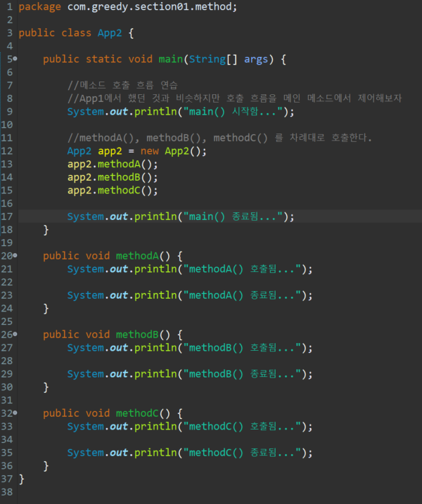The height and width of the screenshot is (504, 422).
Task: Click the app2.methodC() call on line 15
Action: (x=113, y=190)
